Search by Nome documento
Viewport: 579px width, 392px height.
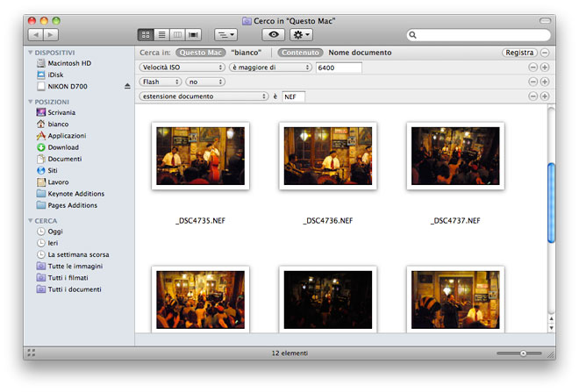pyautogui.click(x=360, y=53)
